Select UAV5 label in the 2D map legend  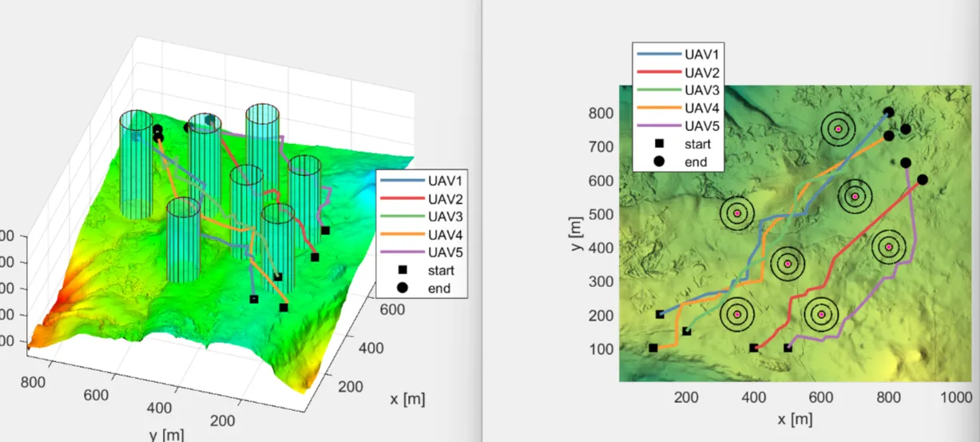pyautogui.click(x=701, y=126)
